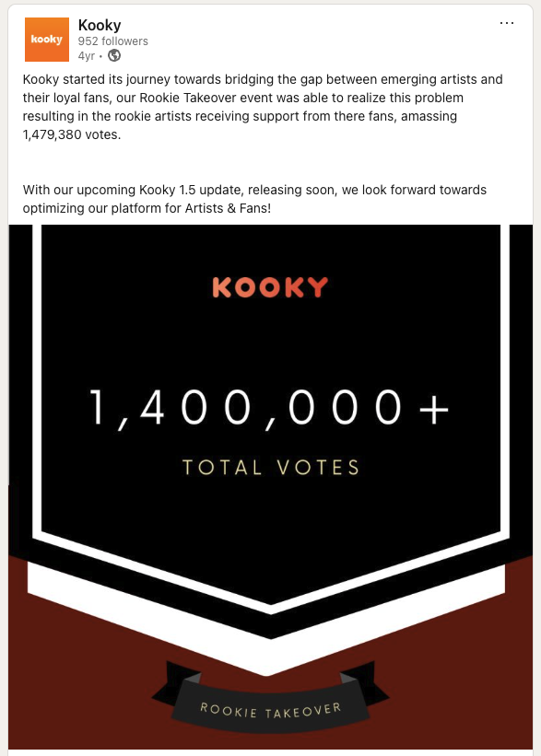The height and width of the screenshot is (756, 541).
Task: Click the 'Kooky 1.5 update' text
Action: click(192, 190)
